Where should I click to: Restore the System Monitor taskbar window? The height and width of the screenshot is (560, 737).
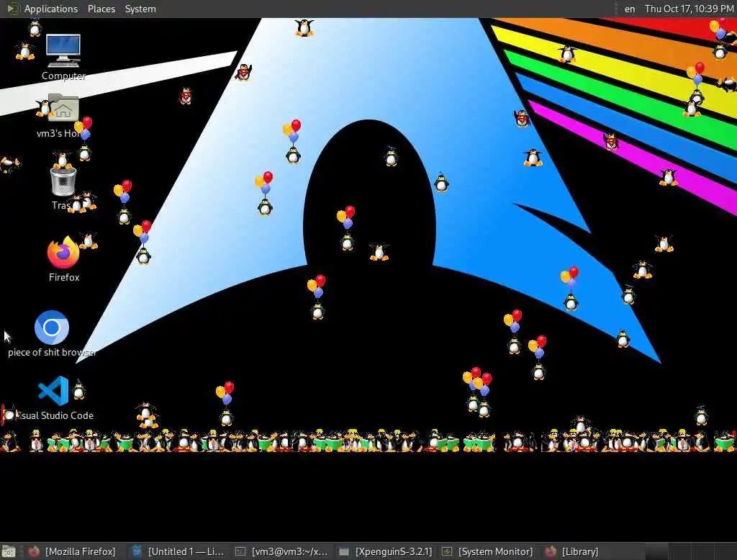[488, 551]
